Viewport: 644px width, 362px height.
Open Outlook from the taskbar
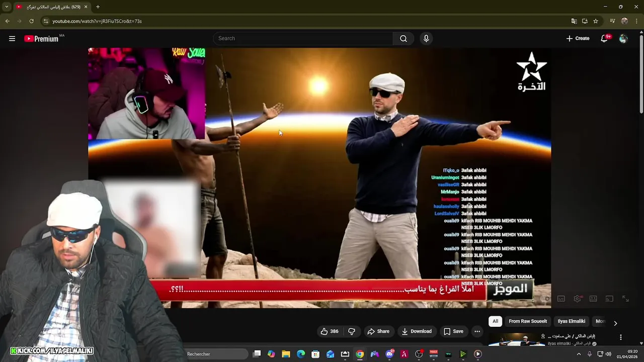(330, 354)
